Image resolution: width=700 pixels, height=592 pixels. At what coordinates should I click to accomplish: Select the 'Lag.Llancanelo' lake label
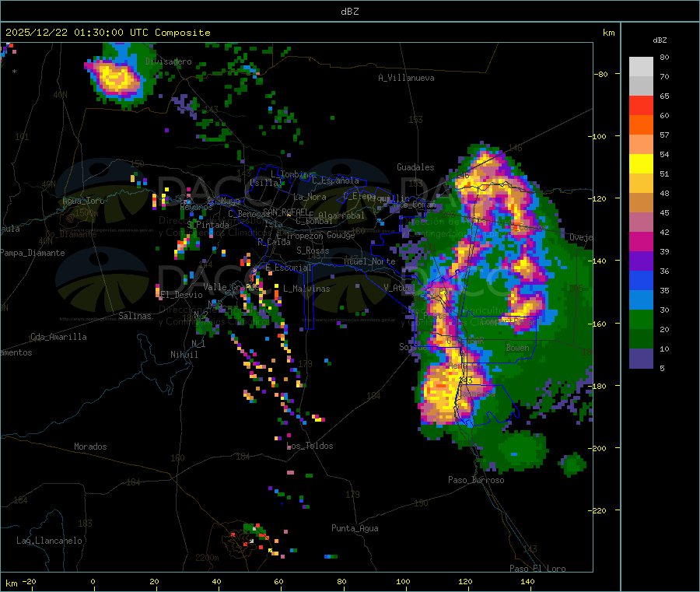click(50, 541)
